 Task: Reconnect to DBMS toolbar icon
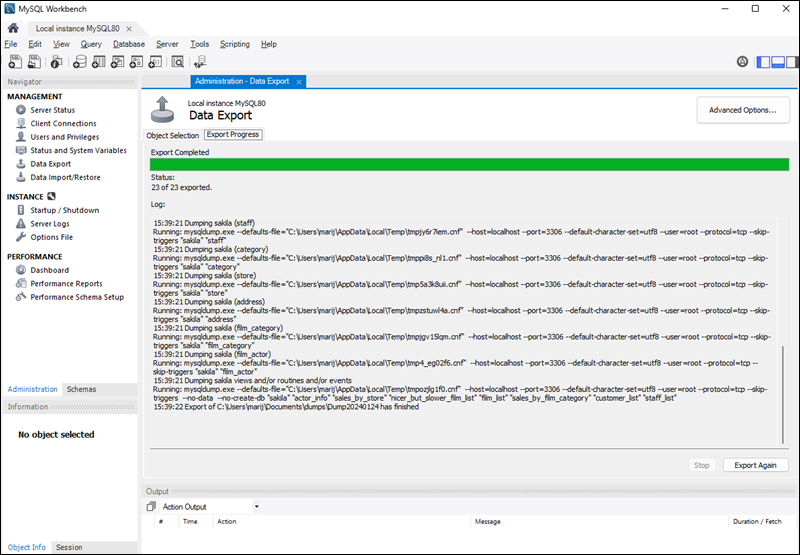(200, 62)
